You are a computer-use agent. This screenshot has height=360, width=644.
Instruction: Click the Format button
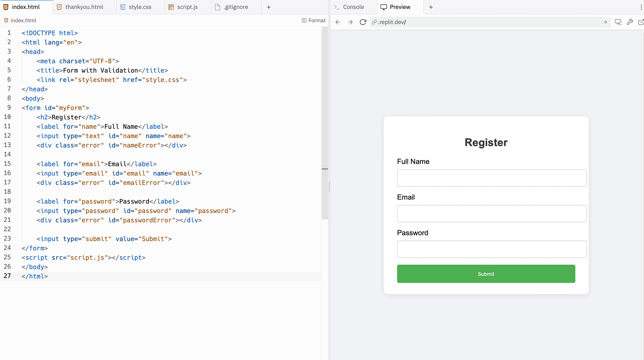click(314, 20)
